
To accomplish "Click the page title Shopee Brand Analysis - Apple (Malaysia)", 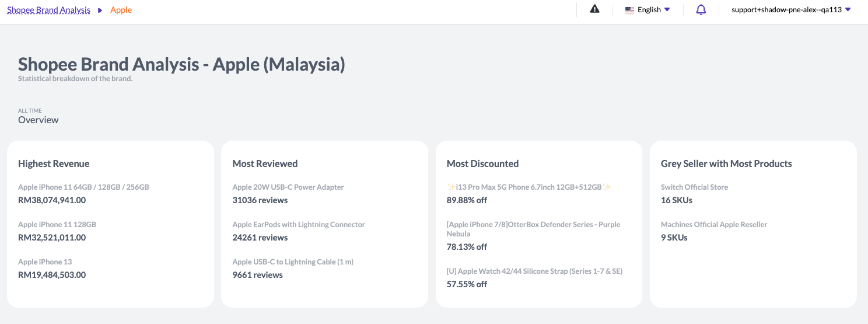I will [181, 64].
